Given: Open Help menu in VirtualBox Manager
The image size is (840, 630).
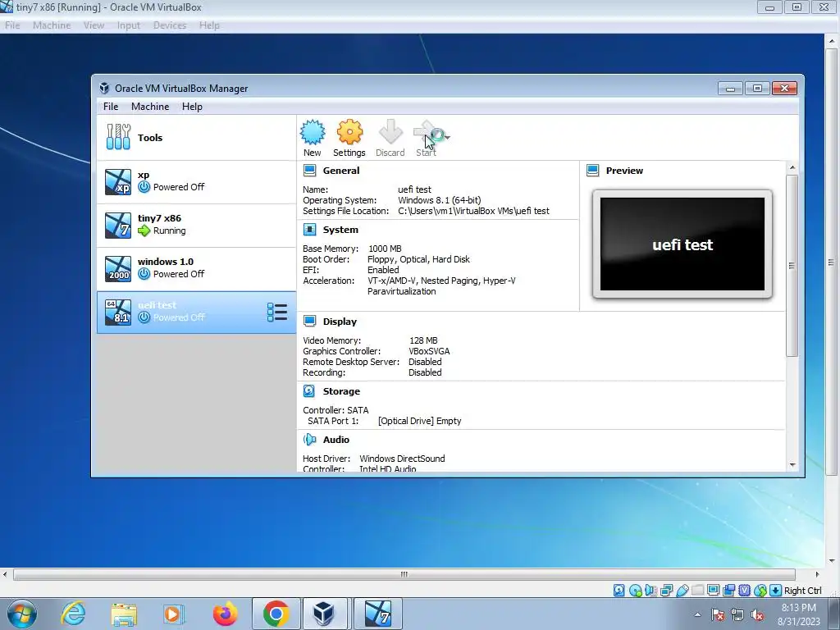Looking at the screenshot, I should 192,107.
